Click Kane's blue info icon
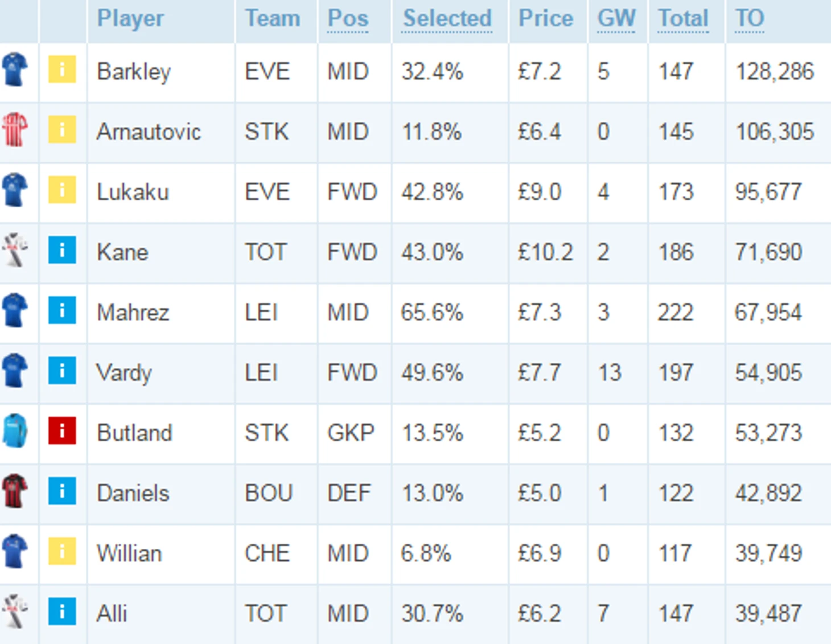831x644 pixels. (x=62, y=250)
